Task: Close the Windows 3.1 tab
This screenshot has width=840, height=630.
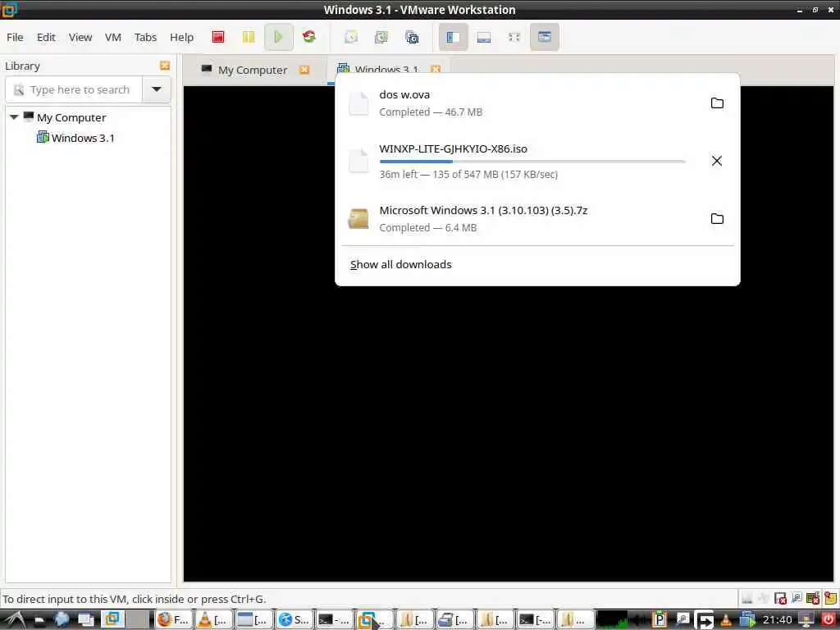Action: (436, 70)
